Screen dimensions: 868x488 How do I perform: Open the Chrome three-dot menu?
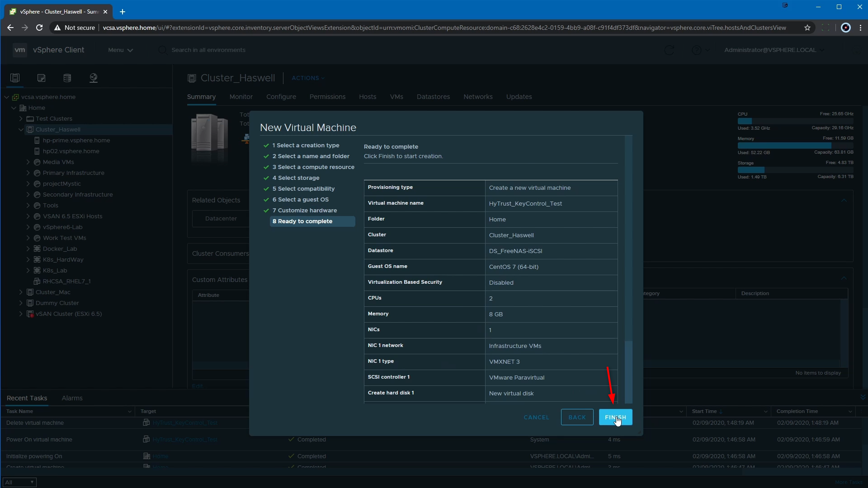pyautogui.click(x=860, y=28)
